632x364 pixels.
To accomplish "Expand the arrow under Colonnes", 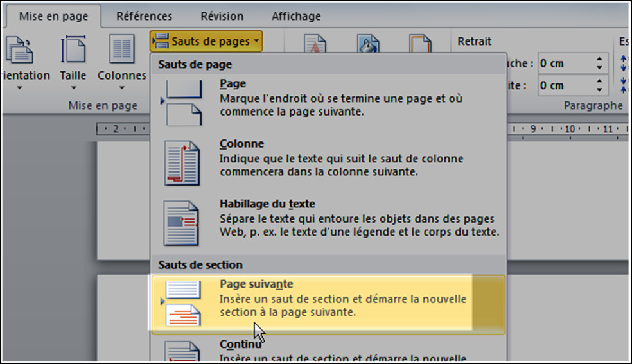I will 121,89.
